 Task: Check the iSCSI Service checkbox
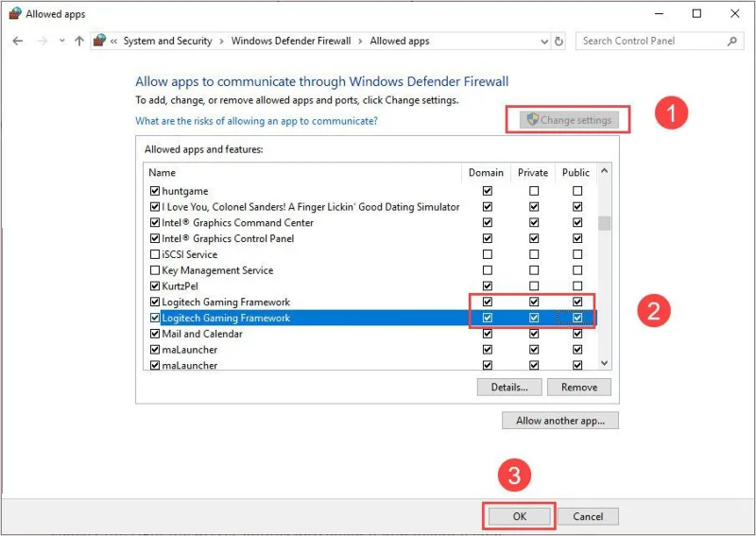coord(155,254)
